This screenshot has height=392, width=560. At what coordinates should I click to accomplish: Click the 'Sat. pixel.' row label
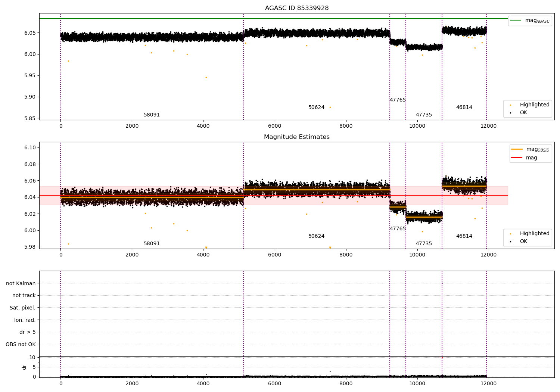23,308
